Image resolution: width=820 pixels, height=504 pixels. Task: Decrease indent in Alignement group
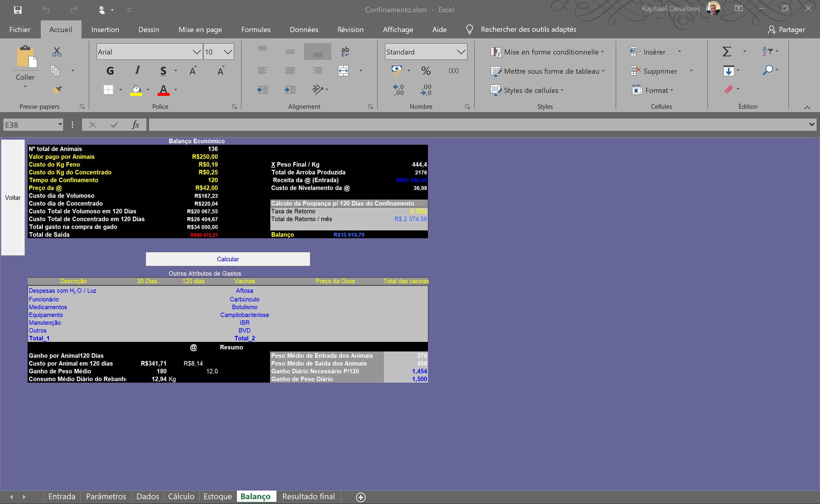coord(262,90)
